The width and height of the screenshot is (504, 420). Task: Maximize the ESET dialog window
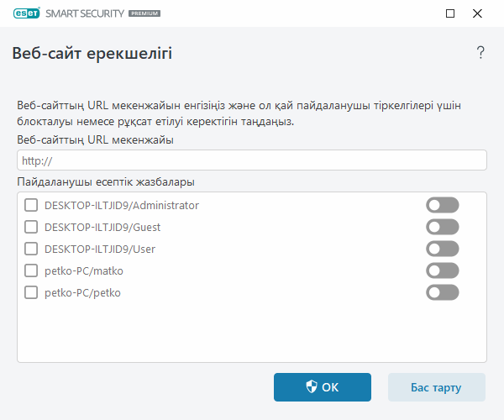450,14
